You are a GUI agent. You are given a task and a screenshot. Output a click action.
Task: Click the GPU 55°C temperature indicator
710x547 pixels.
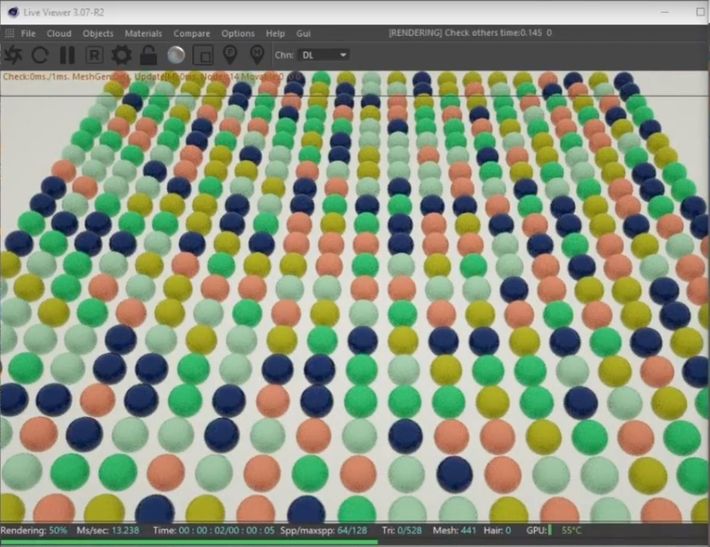pyautogui.click(x=554, y=530)
